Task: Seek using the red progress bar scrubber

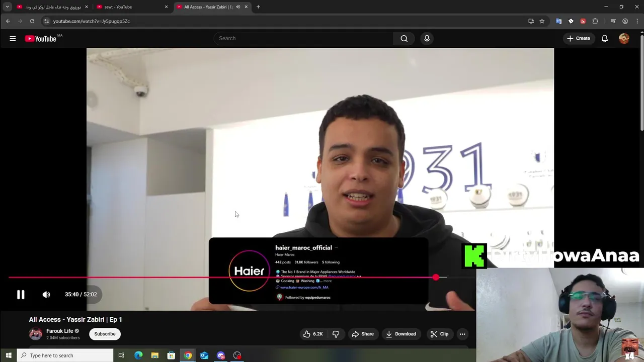Action: (436, 277)
